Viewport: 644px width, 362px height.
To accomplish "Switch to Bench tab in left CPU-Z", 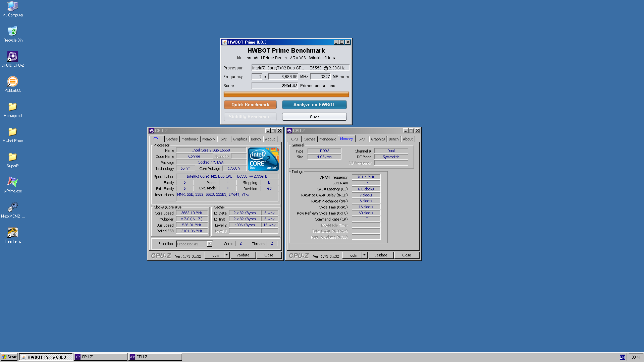I will [256, 139].
